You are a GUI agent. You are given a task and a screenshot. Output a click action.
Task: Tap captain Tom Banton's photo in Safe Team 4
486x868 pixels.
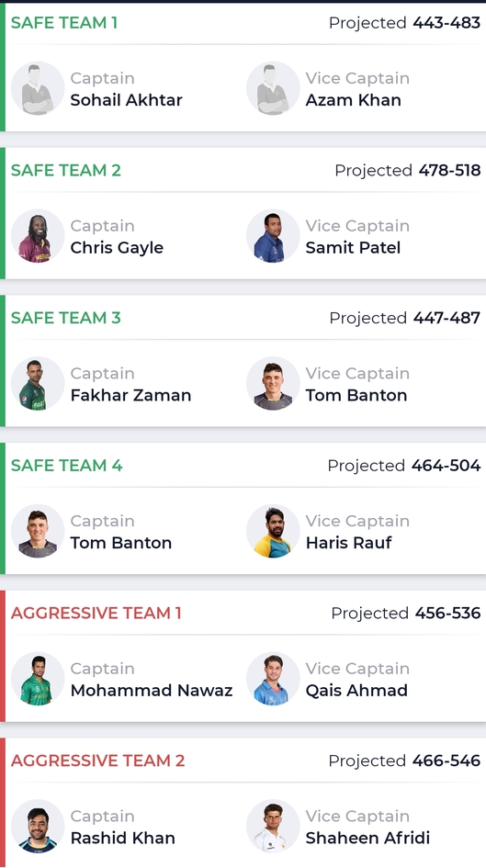click(x=38, y=531)
